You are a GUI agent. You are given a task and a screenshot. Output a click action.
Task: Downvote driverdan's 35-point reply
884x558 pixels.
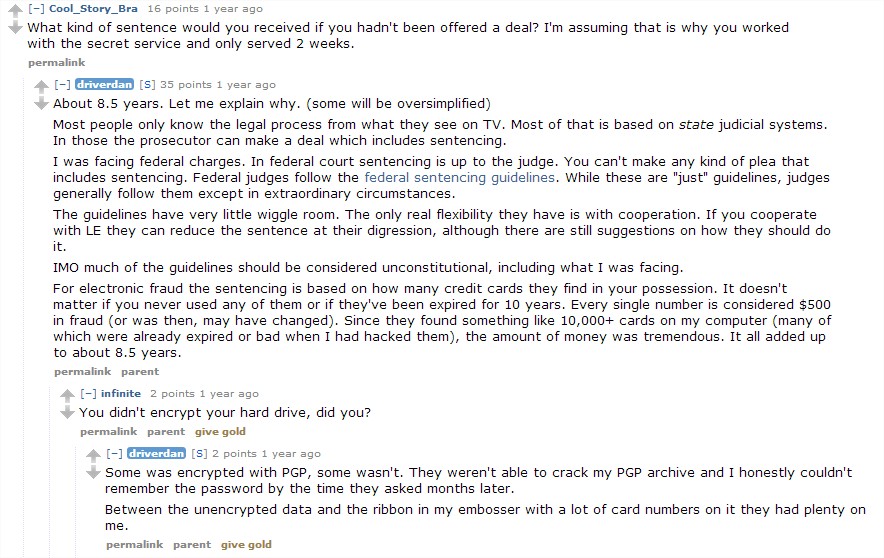(41, 103)
